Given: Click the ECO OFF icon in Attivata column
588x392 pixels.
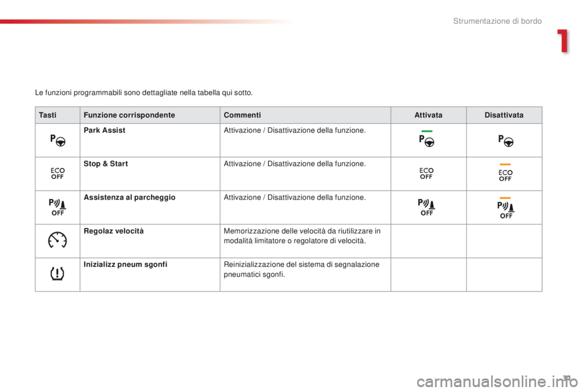Looking at the screenshot, I should (426, 174).
